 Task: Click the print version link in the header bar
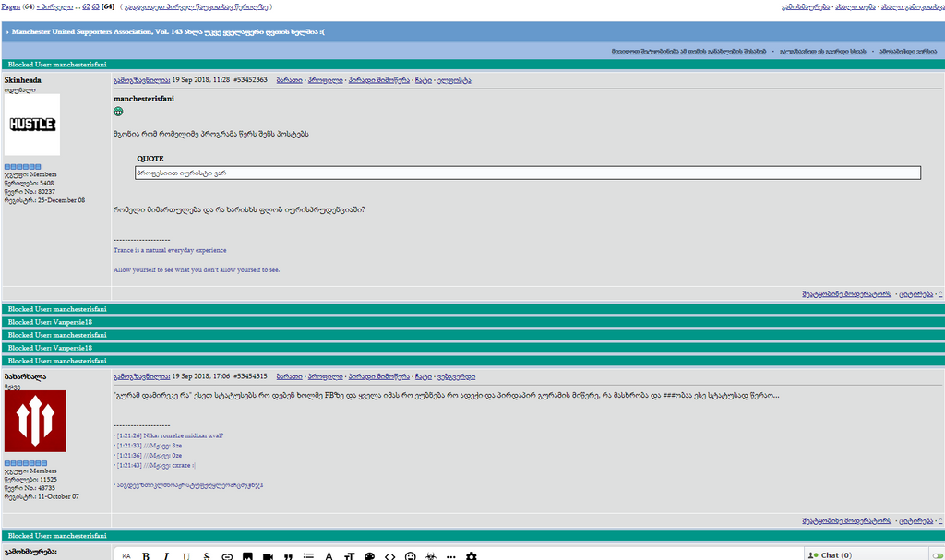(x=908, y=52)
